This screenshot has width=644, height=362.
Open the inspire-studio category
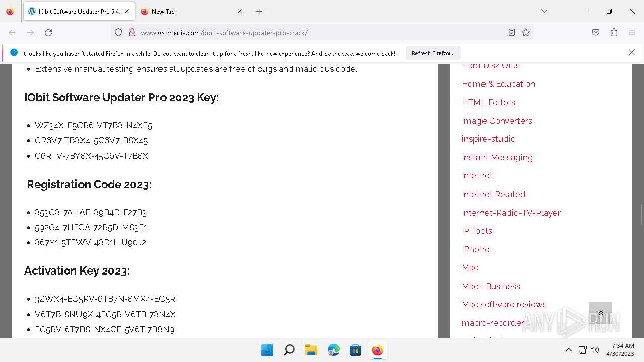(x=489, y=139)
